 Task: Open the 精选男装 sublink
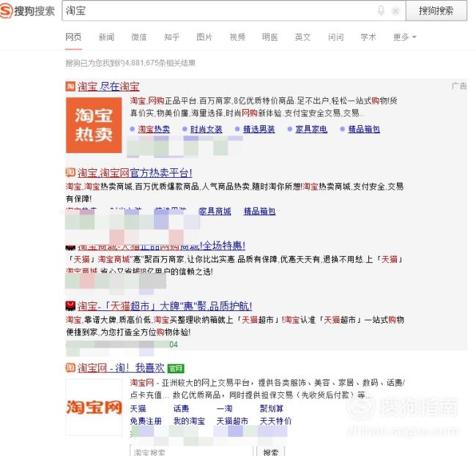pyautogui.click(x=259, y=129)
